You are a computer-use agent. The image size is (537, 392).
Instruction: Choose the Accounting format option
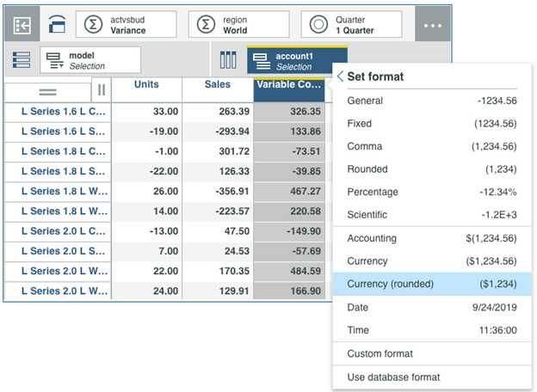pyautogui.click(x=432, y=238)
